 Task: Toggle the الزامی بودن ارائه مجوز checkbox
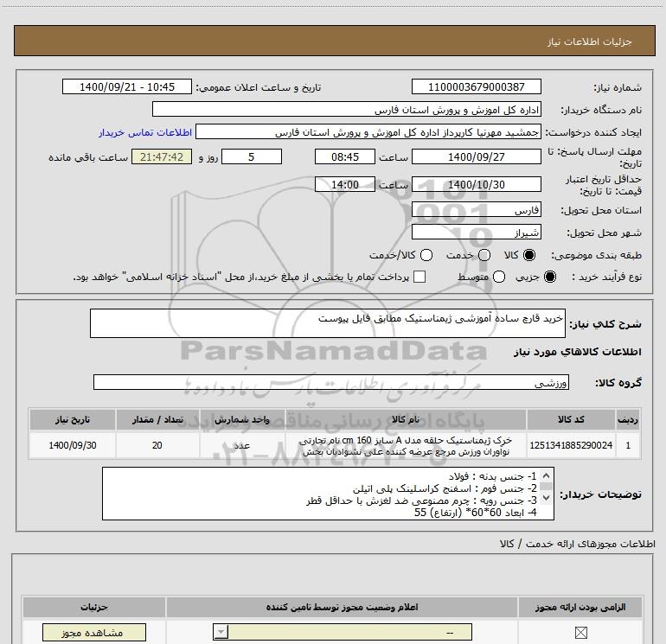coord(580,633)
